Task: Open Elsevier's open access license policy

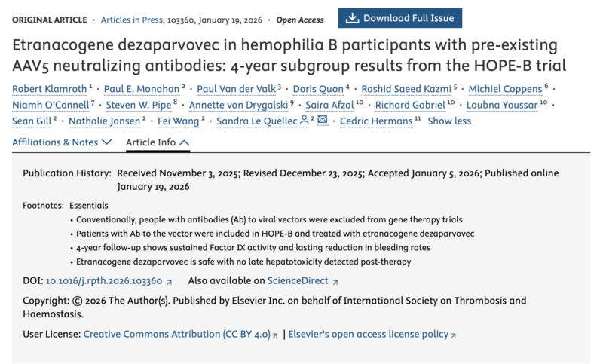Action: point(368,334)
